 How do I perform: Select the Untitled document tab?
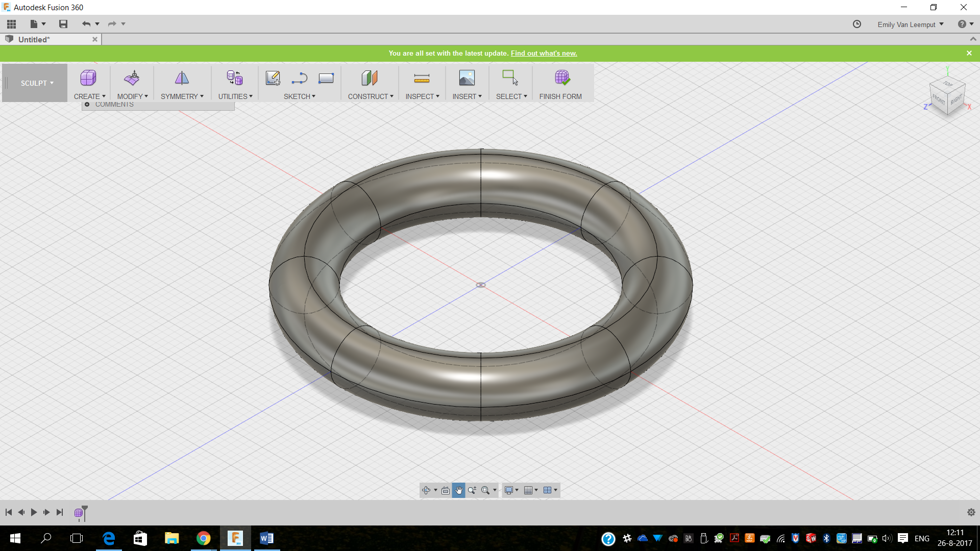[51, 39]
